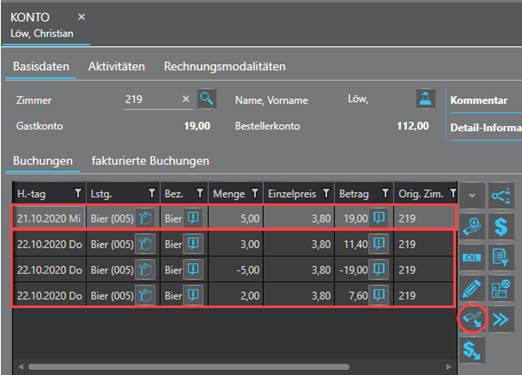This screenshot has height=375, width=522.
Task: Click Orig. Zim. 219 in the 21.10.2020 row
Action: click(424, 218)
